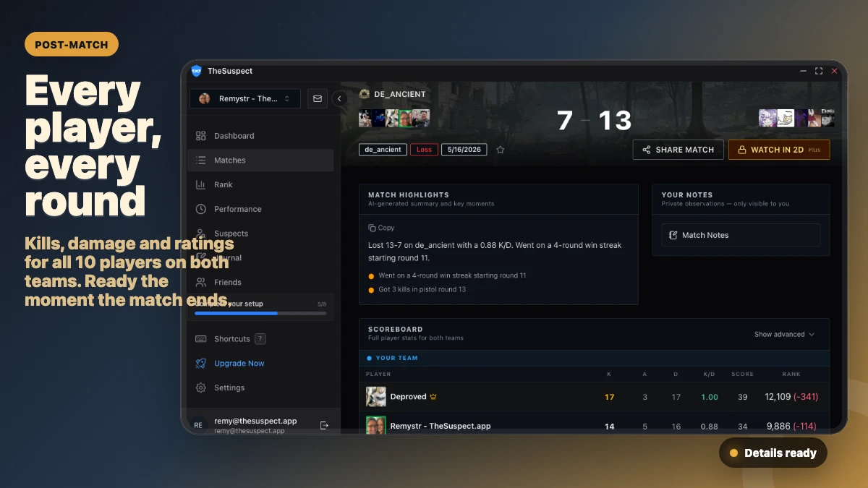The height and width of the screenshot is (488, 868).
Task: Expand Show advanced scoreboard stats
Action: coord(784,335)
